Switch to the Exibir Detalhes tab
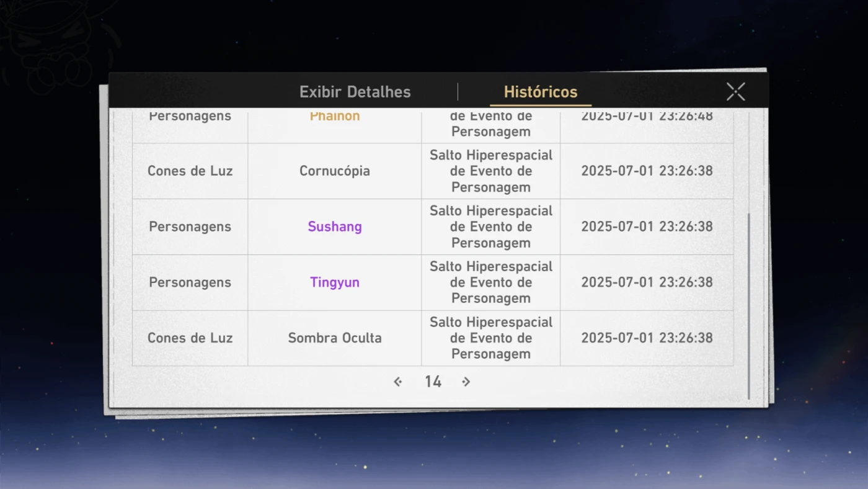This screenshot has height=489, width=868. click(x=355, y=92)
